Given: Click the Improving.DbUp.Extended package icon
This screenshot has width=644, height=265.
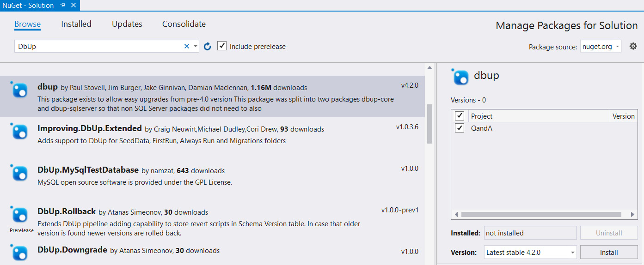Looking at the screenshot, I should [x=19, y=131].
